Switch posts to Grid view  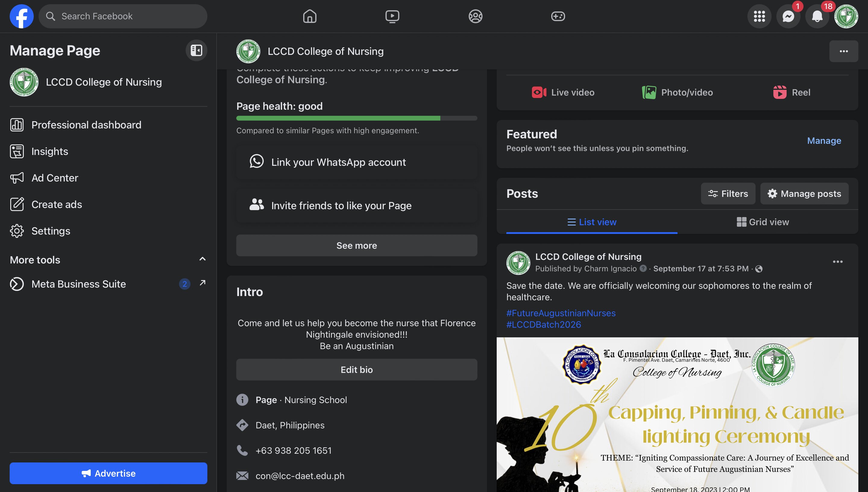pos(763,222)
